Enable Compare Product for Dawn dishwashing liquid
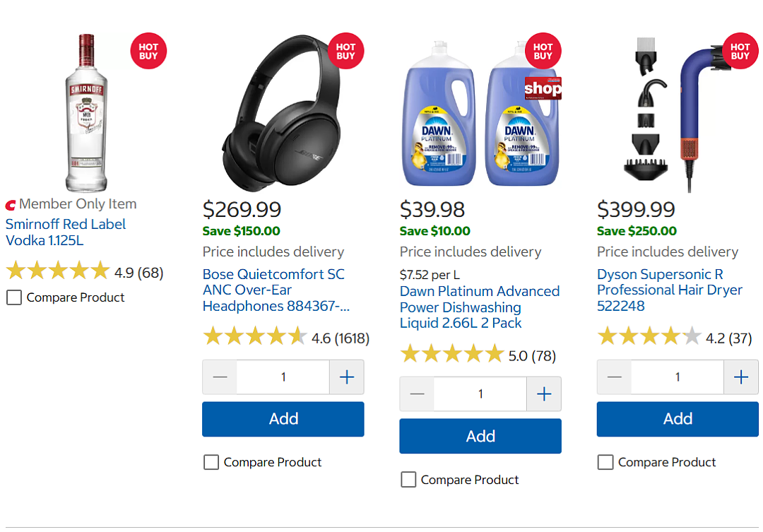763x532 pixels. [408, 480]
